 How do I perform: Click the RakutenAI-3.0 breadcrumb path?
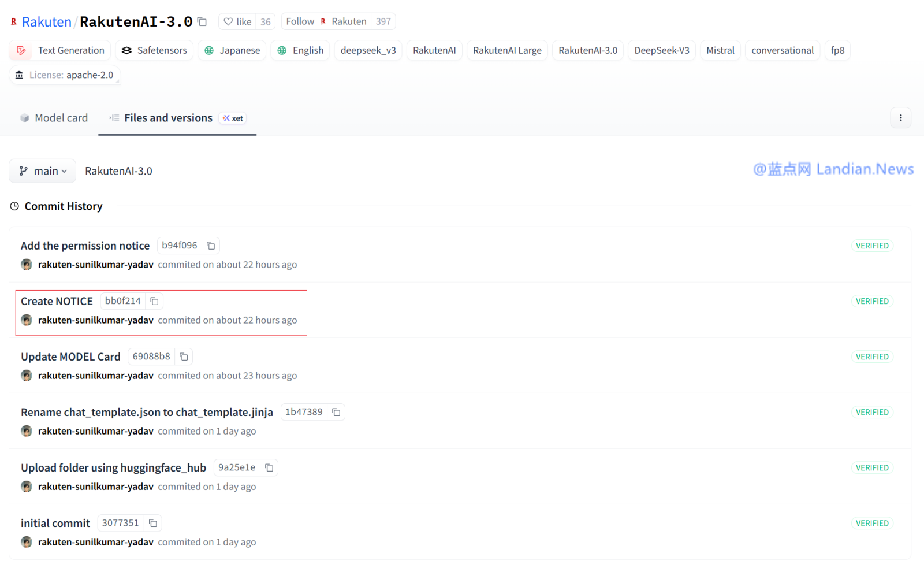tap(118, 171)
